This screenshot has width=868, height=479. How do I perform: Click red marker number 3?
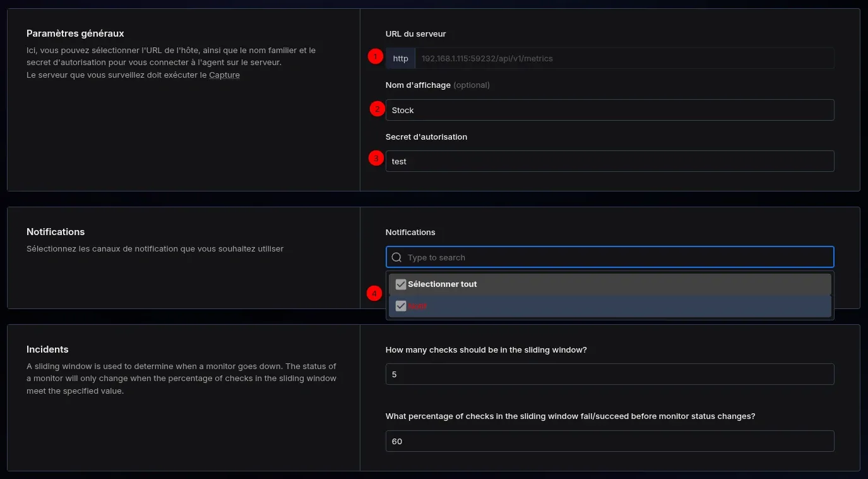376,159
